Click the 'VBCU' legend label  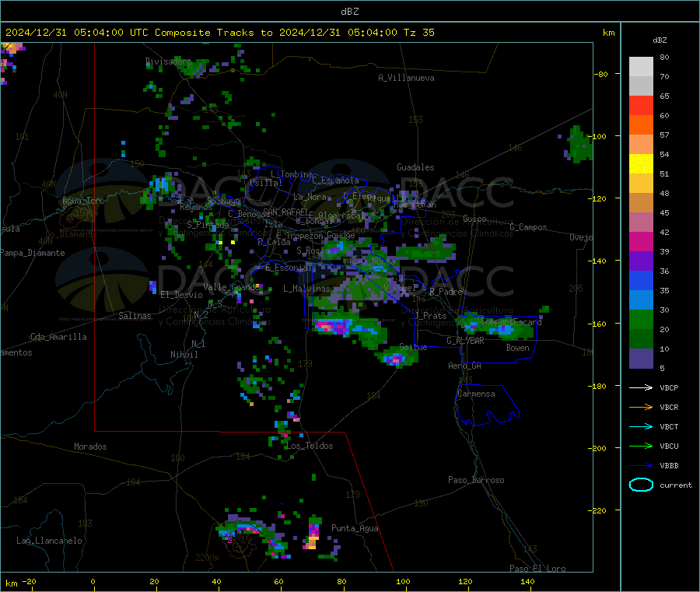[669, 446]
